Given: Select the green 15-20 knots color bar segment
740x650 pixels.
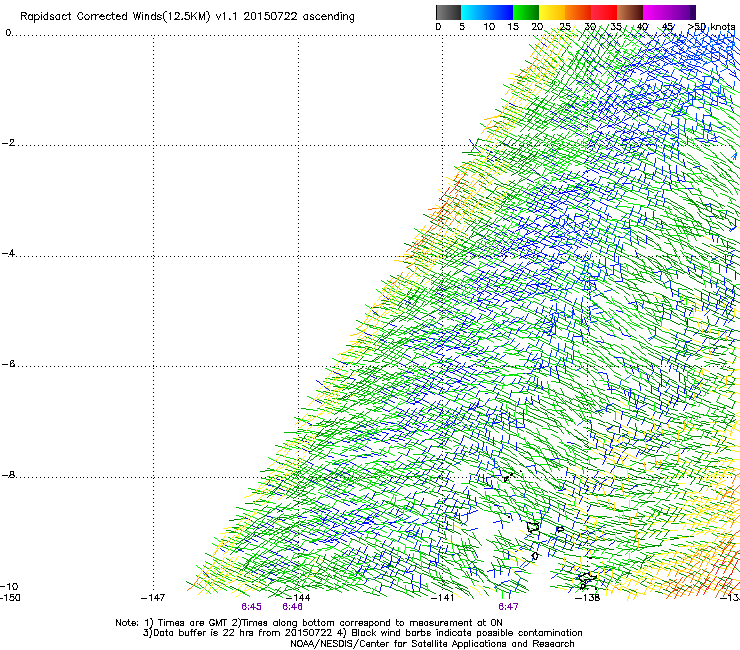Looking at the screenshot, I should 526,12.
